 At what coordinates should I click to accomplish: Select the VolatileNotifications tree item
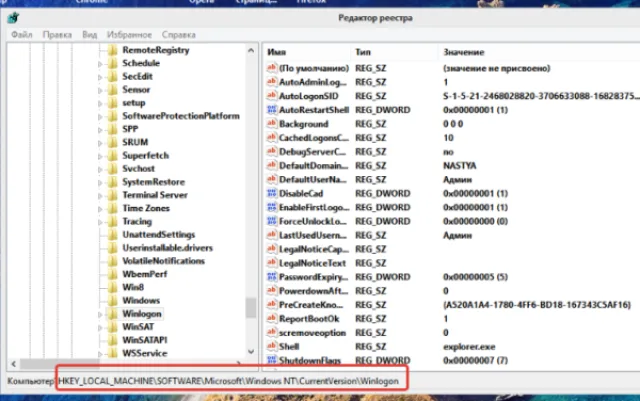163,261
